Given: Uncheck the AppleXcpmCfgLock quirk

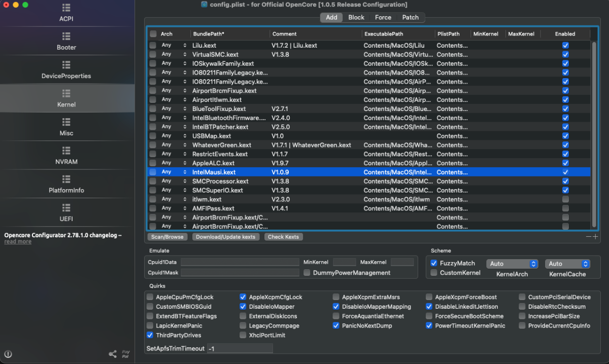Looking at the screenshot, I should point(243,297).
